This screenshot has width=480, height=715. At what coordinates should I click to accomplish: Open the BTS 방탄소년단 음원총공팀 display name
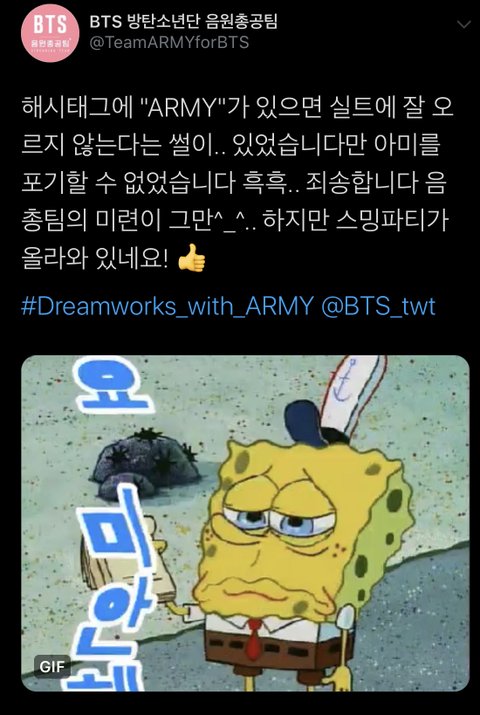(182, 21)
